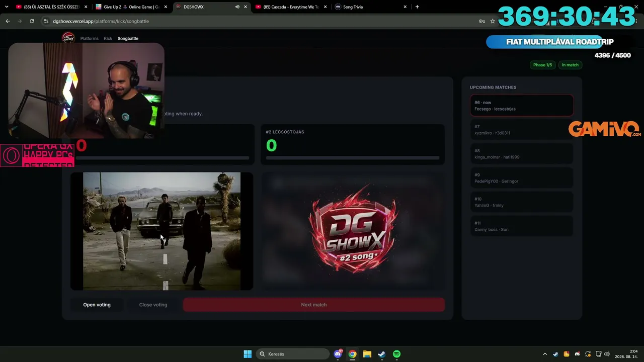The image size is (644, 362).
Task: Close the Song Trivia tab
Action: tap(406, 7)
